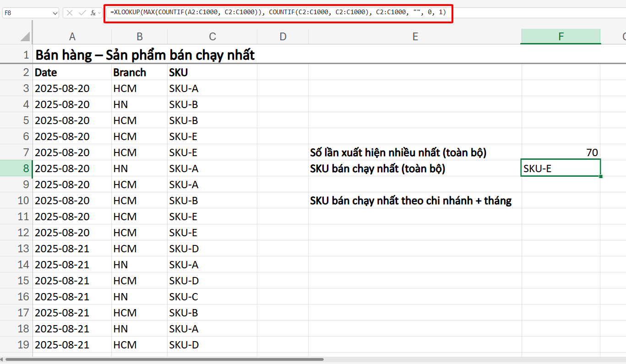Select the entire column C by its header
The height and width of the screenshot is (364, 626).
coord(212,36)
